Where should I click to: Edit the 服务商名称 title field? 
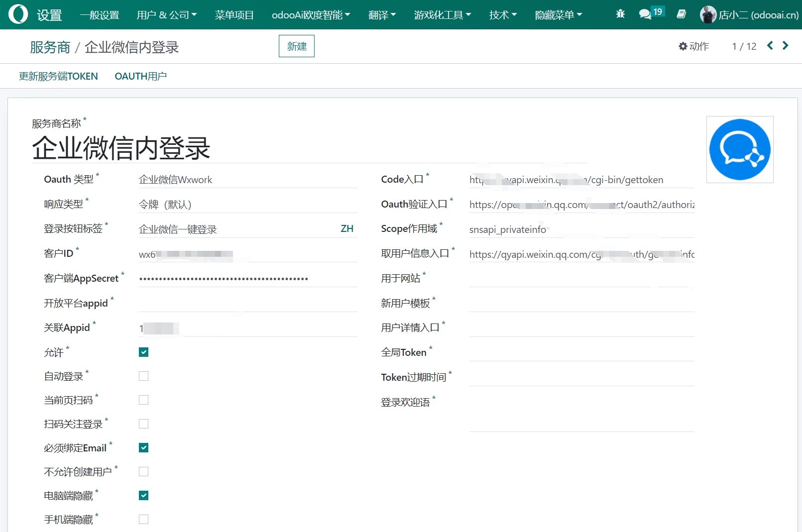(x=310, y=148)
